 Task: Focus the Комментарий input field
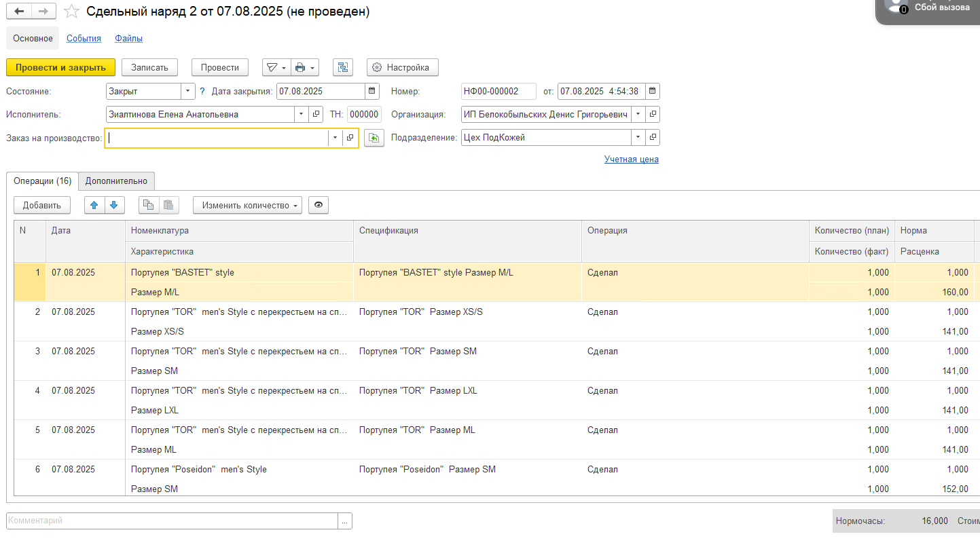tap(172, 521)
